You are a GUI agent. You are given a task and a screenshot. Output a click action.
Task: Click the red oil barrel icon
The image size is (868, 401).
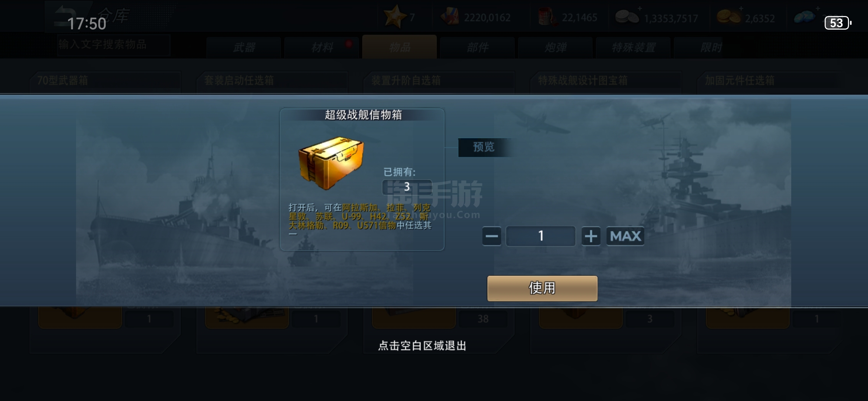tap(547, 17)
